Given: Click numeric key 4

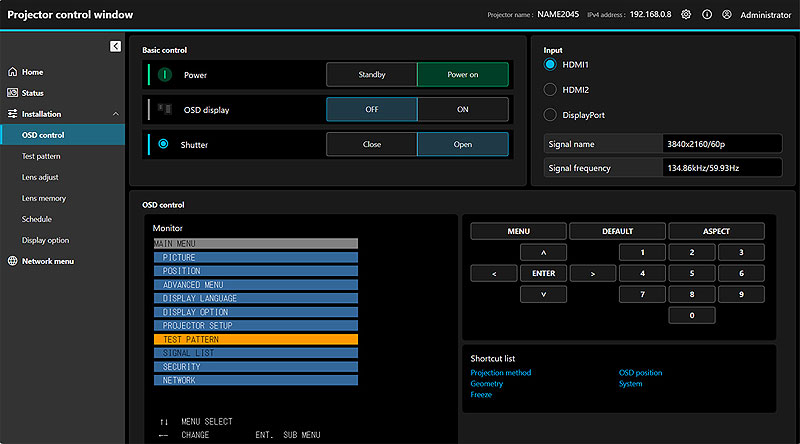Looking at the screenshot, I should point(642,274).
